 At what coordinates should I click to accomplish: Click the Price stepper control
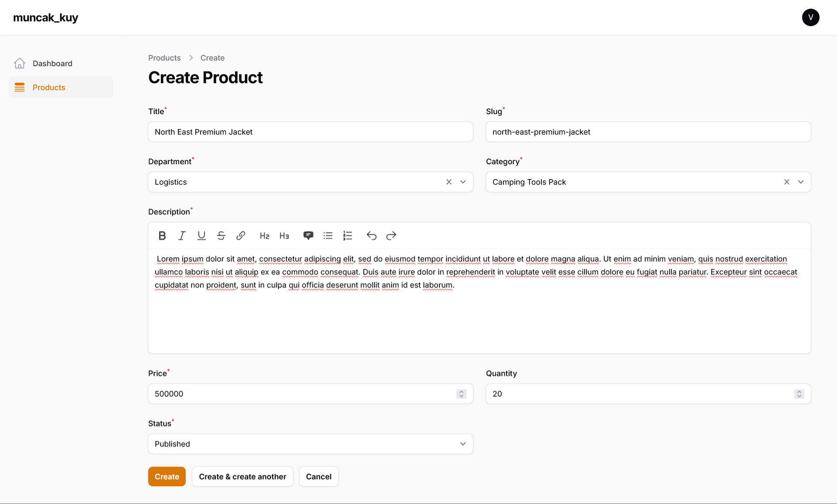(461, 394)
